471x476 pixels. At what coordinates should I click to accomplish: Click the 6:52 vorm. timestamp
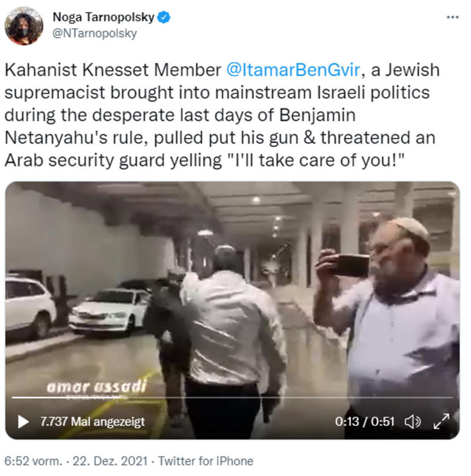coord(34,461)
